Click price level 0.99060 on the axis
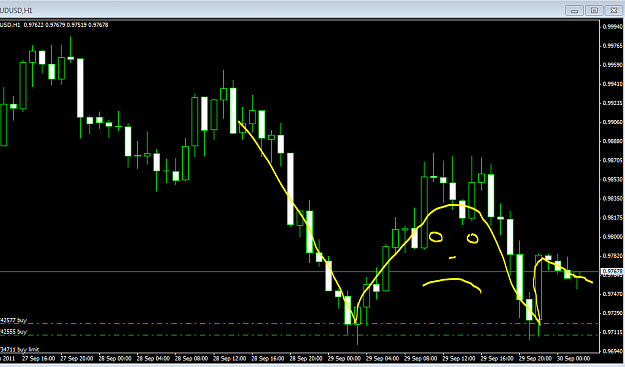The width and height of the screenshot is (625, 367). point(613,122)
